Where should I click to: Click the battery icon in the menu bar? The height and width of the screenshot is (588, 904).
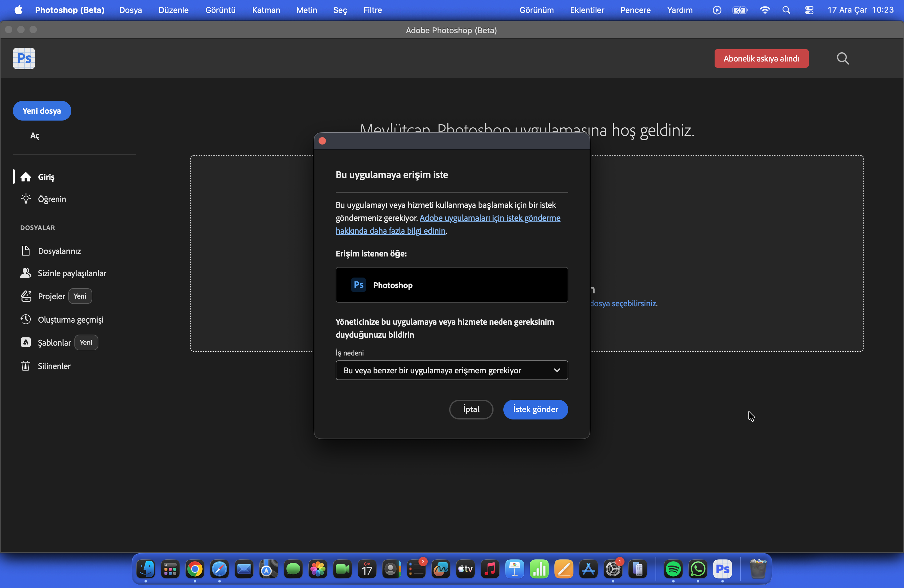click(x=740, y=10)
